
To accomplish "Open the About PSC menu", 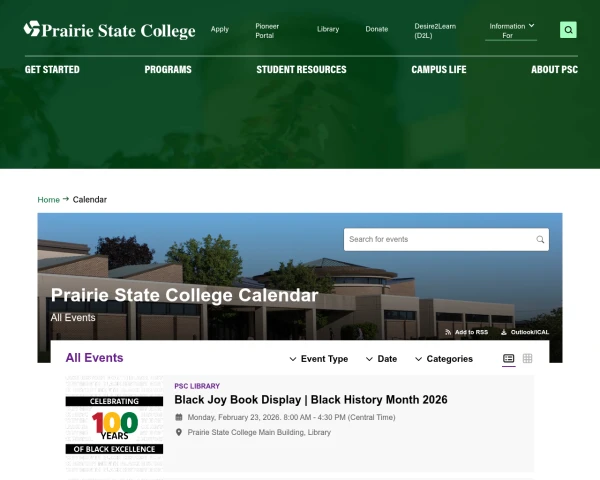I will [x=554, y=70].
